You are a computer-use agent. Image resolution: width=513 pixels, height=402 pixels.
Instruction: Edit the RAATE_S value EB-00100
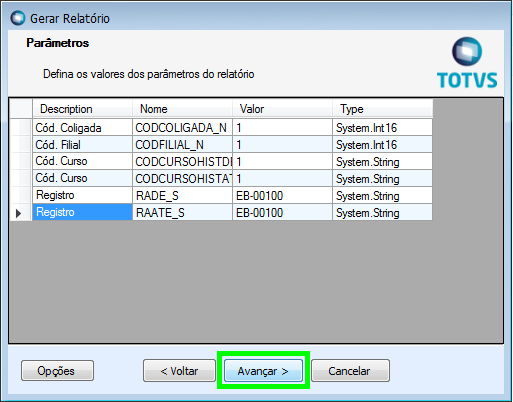click(282, 213)
